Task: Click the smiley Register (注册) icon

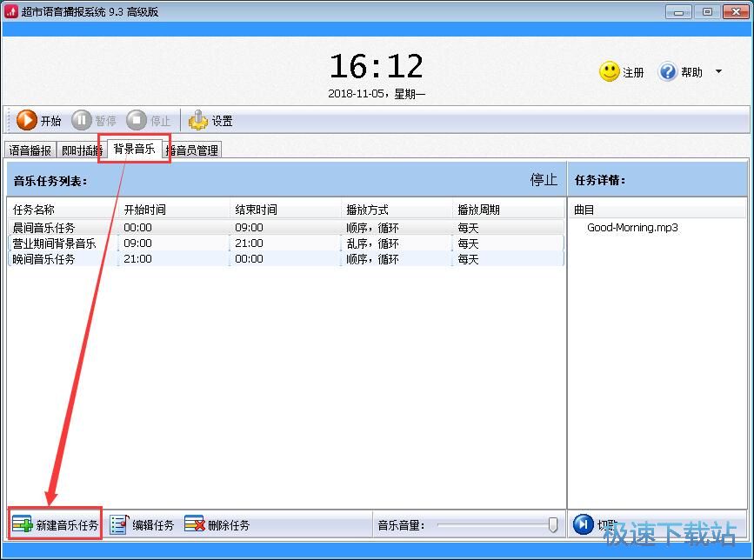Action: [610, 71]
